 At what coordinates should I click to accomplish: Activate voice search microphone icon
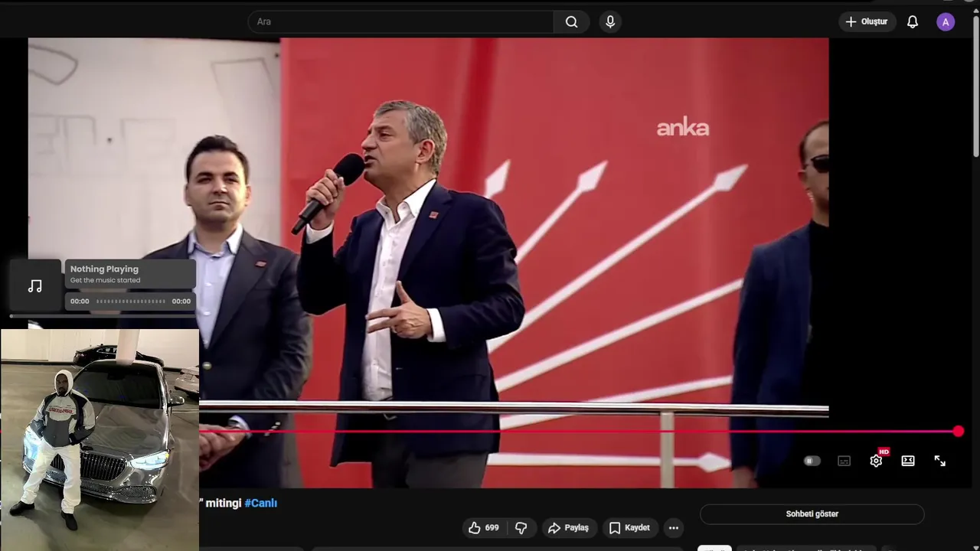610,21
